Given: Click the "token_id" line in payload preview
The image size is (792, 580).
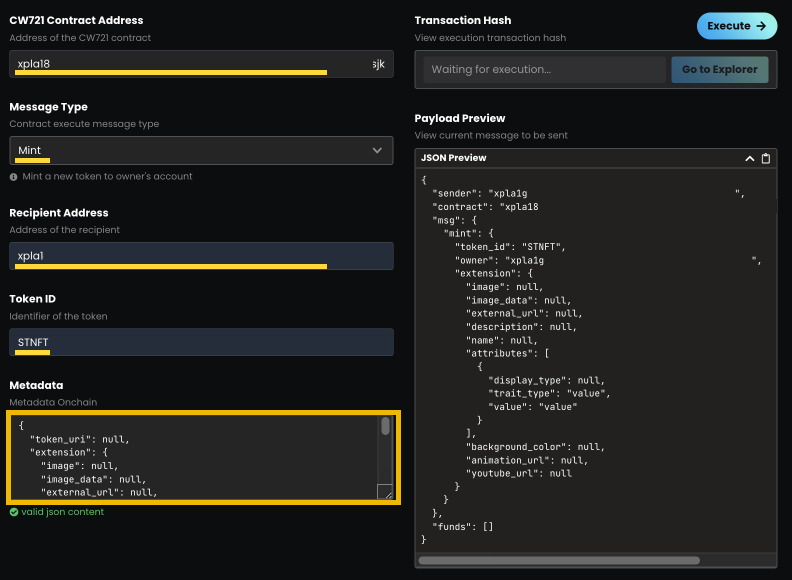Looking at the screenshot, I should [x=511, y=246].
